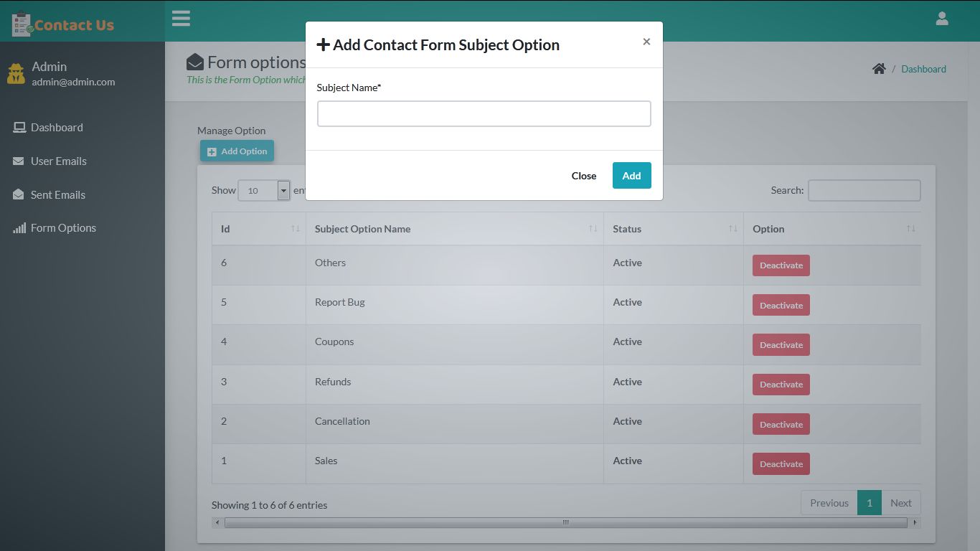Click the Add button in the dialog
Screen dimensions: 980x551
(x=631, y=175)
